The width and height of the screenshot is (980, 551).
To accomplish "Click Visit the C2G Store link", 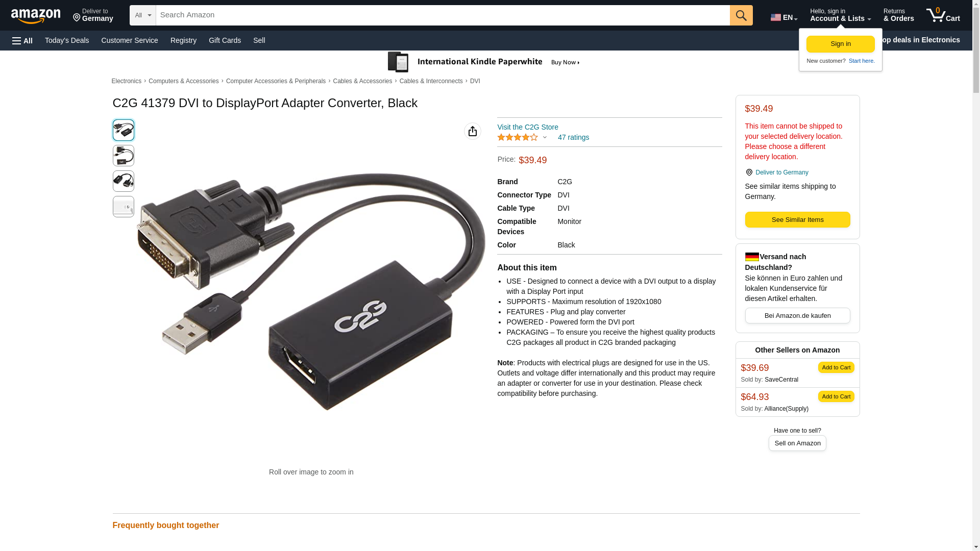I will (528, 127).
